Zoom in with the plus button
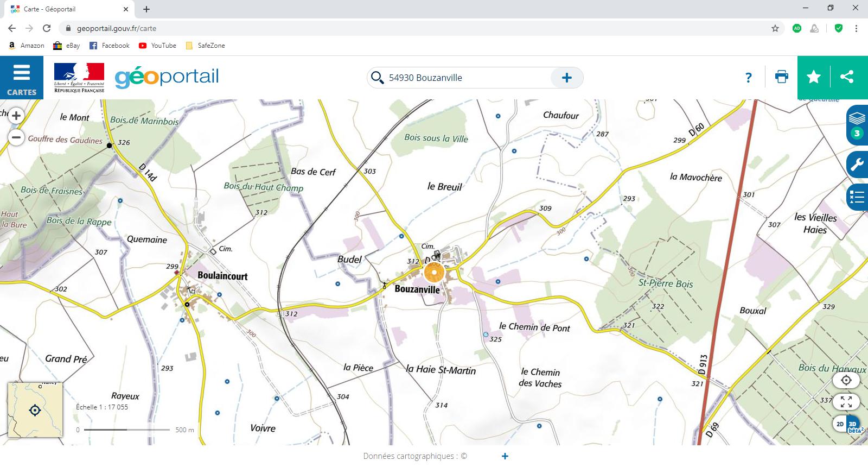Screen dimensions: 868x467 point(16,116)
